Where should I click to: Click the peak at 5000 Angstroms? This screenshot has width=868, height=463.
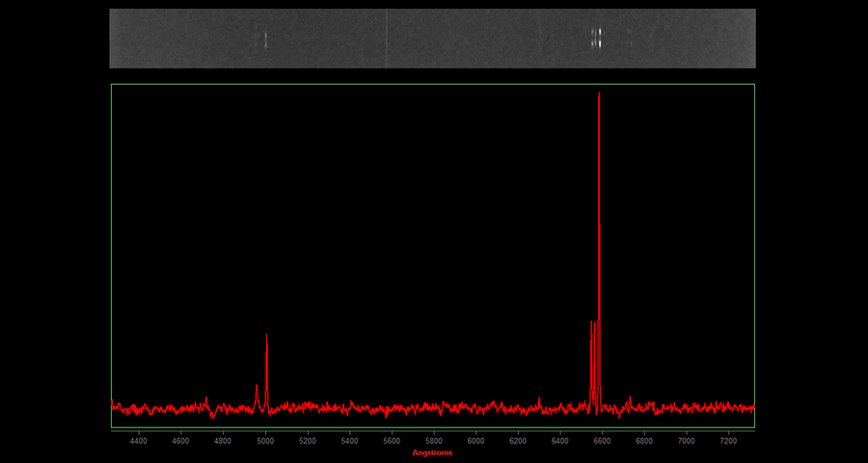point(266,338)
